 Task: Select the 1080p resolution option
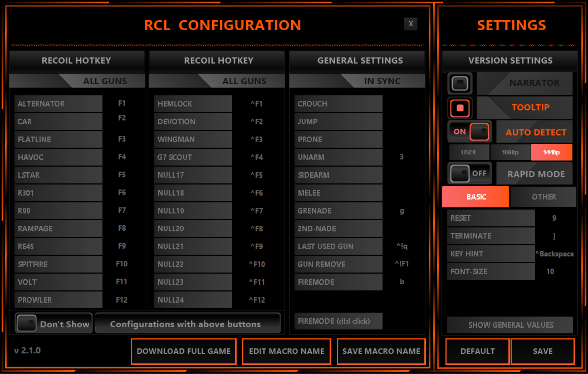click(x=510, y=152)
